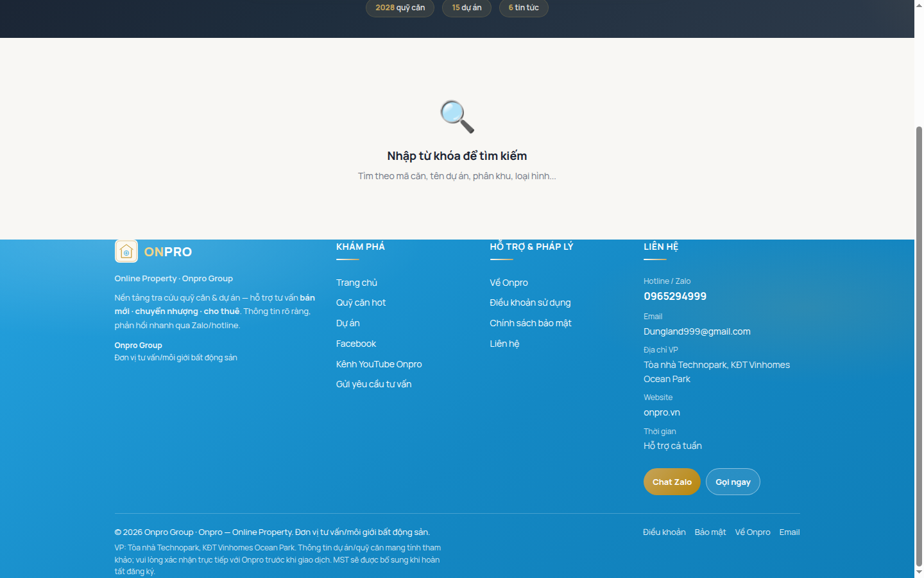Visit the Facebook link

[356, 344]
